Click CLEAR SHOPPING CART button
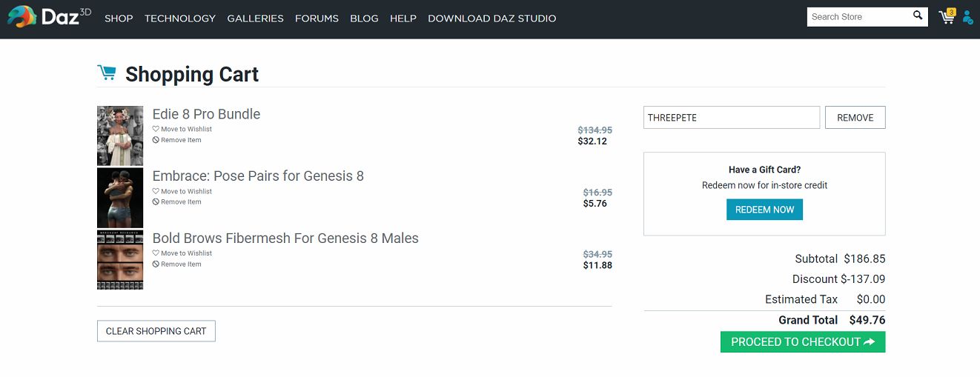The height and width of the screenshot is (377, 980). coord(156,331)
